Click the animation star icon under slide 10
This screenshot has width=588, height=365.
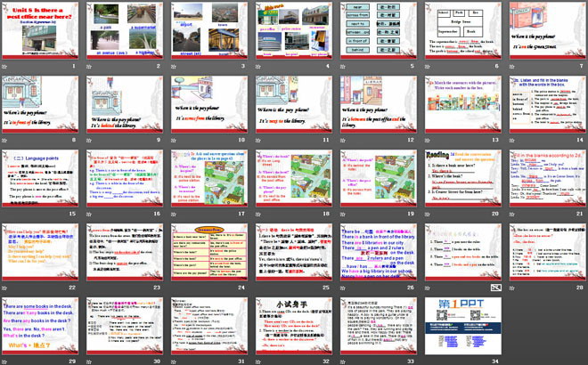point(174,140)
